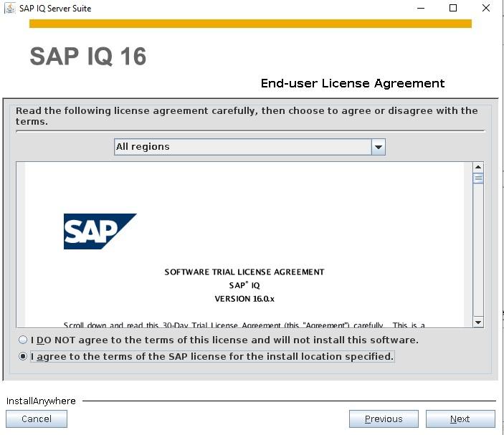Click license scrollbar down arrow
This screenshot has width=504, height=435.
coord(478,322)
